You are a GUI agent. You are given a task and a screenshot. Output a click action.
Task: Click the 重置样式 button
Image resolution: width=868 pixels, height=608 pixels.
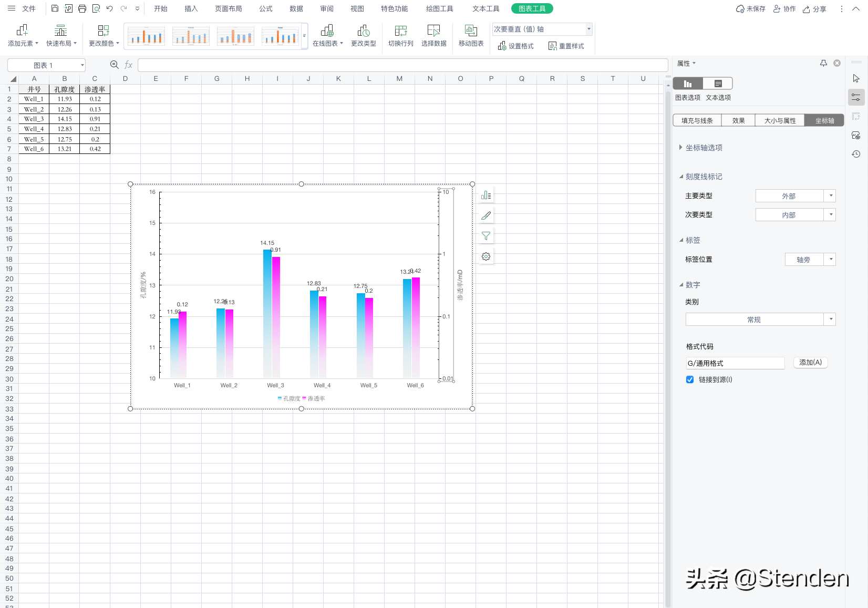coord(566,46)
